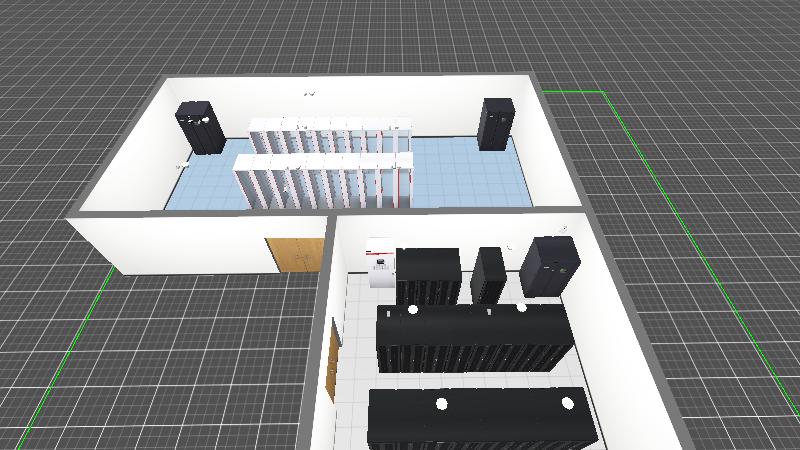Viewport: 800px width, 450px height.
Task: Click left white marker on bottom black rack row
Action: [x=441, y=404]
